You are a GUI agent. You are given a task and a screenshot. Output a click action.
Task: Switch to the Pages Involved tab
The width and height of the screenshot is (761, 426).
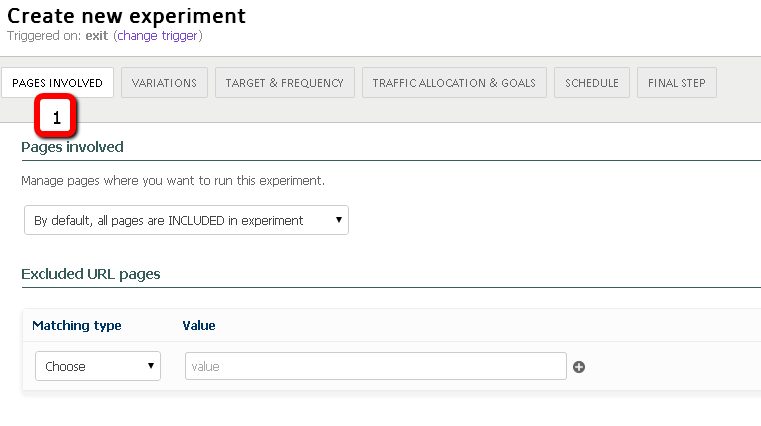tap(58, 83)
